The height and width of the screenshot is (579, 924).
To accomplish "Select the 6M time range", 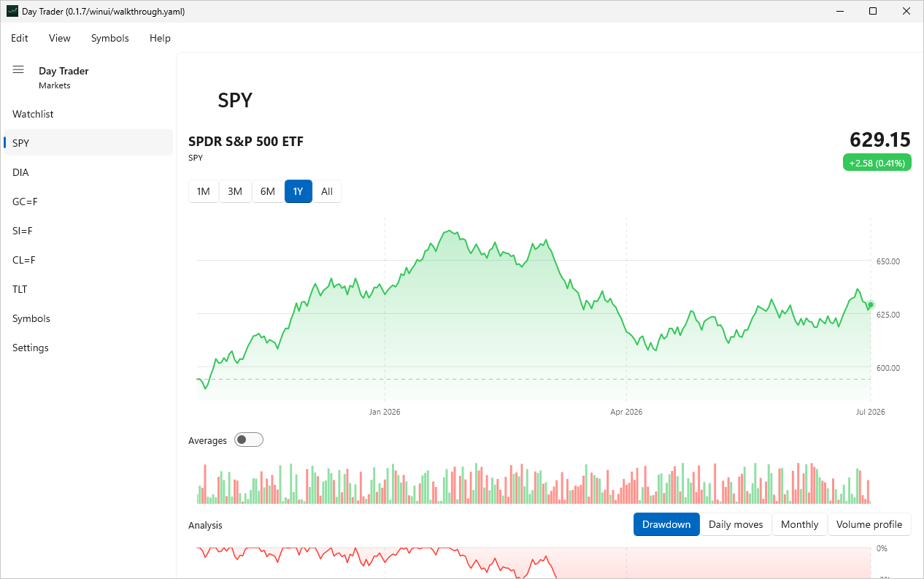I will point(268,191).
